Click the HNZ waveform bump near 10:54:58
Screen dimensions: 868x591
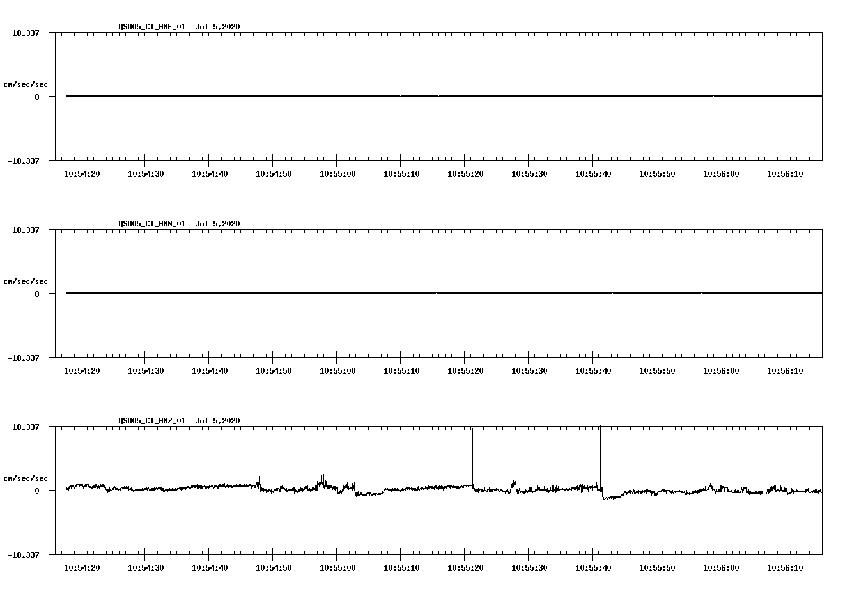[x=323, y=482]
